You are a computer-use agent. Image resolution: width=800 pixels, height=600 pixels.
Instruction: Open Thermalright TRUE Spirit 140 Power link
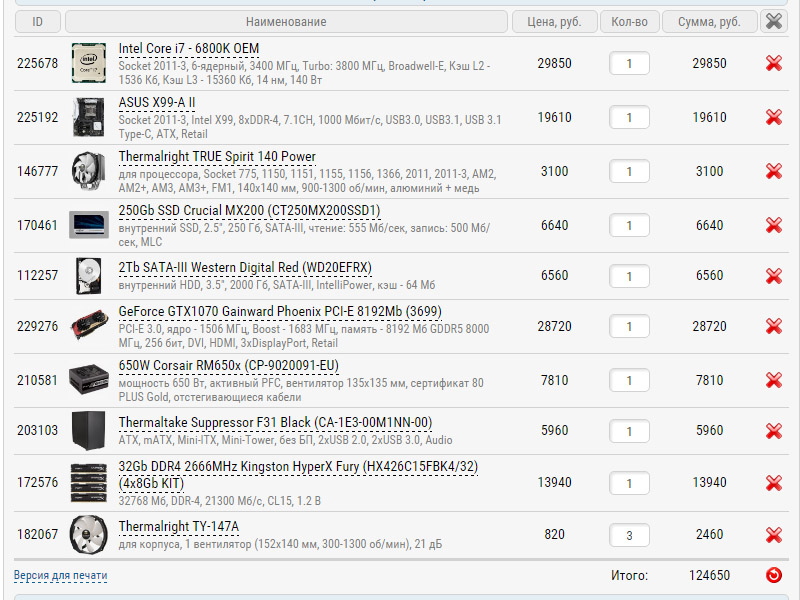coord(217,157)
